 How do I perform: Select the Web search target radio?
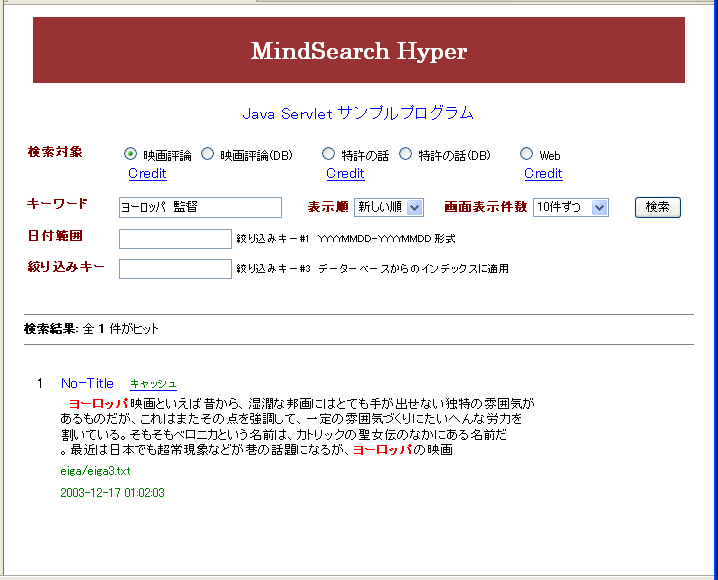click(527, 154)
